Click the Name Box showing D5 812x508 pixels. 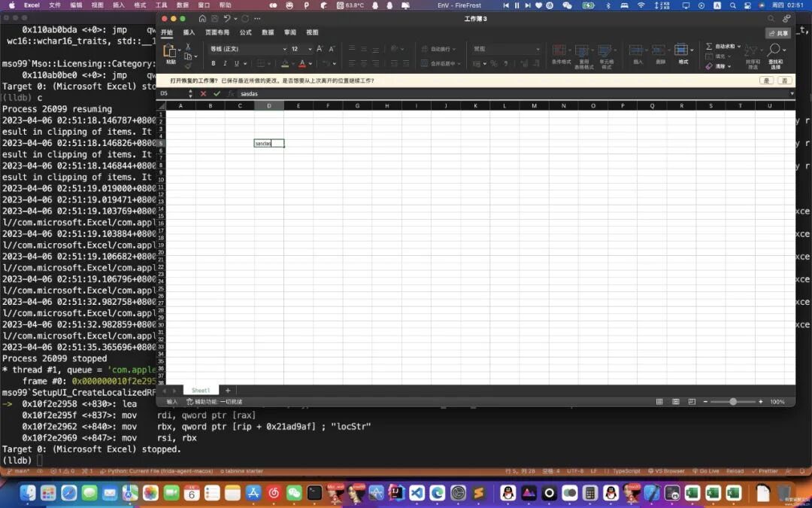point(172,94)
